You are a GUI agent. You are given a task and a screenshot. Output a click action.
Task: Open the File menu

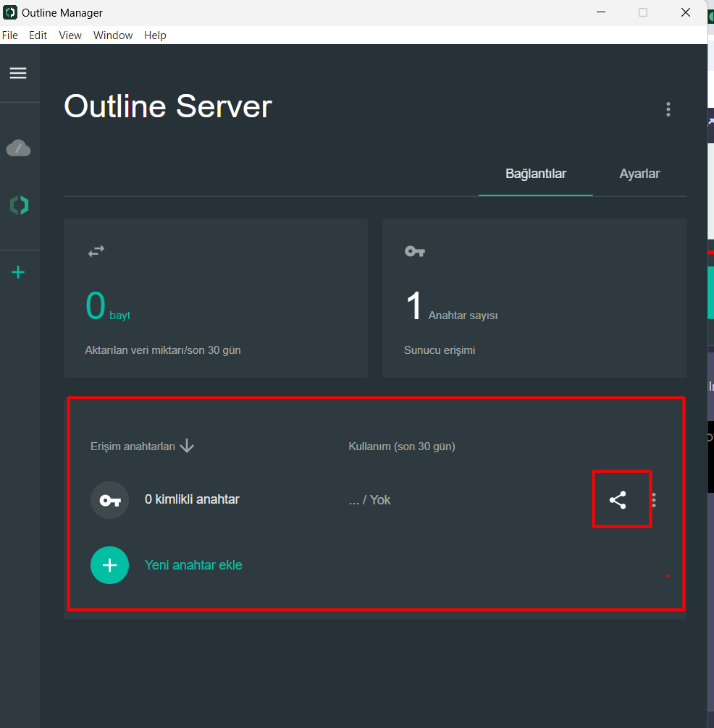(10, 35)
